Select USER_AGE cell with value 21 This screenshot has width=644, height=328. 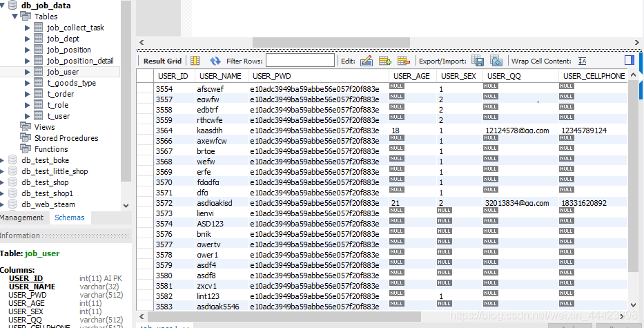tap(413, 203)
